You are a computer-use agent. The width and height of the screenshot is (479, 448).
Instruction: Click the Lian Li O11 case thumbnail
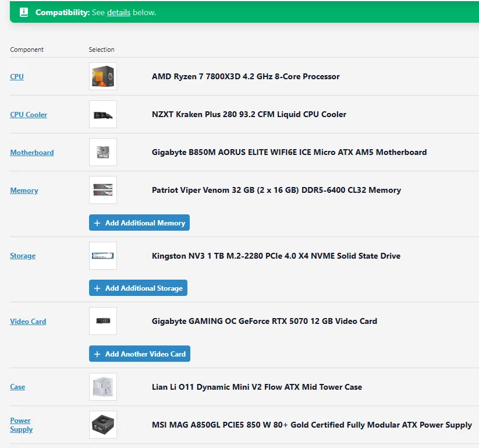103,387
